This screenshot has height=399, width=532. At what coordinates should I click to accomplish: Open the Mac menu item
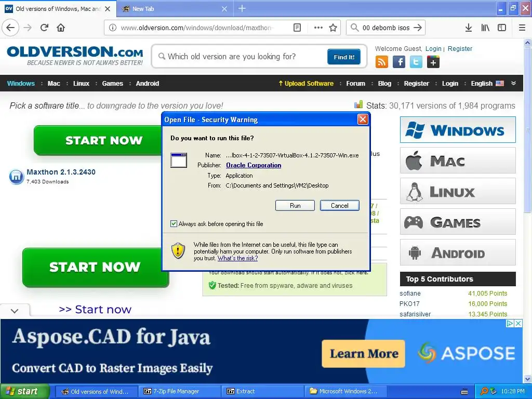click(54, 84)
